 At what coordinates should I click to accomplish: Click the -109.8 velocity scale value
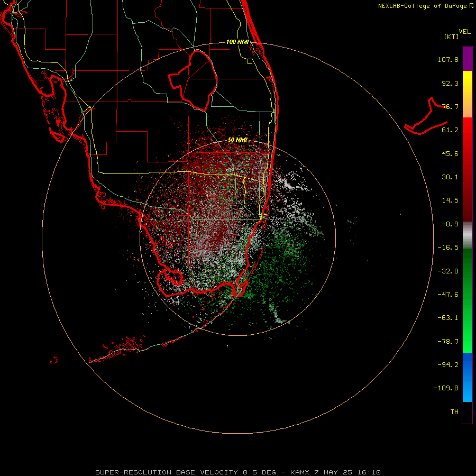click(x=446, y=388)
